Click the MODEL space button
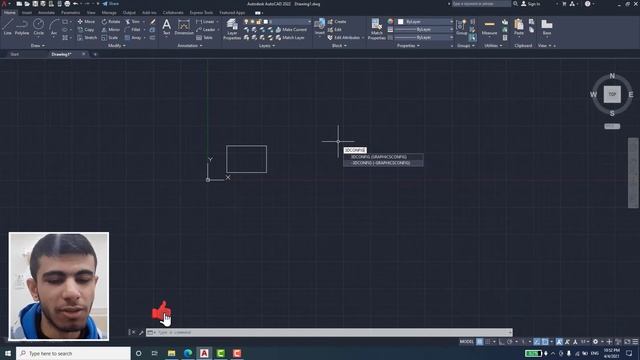This screenshot has height=360, width=640. coord(467,342)
